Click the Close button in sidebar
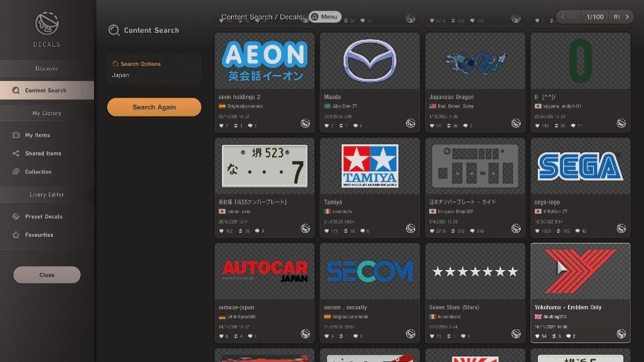 [x=47, y=275]
